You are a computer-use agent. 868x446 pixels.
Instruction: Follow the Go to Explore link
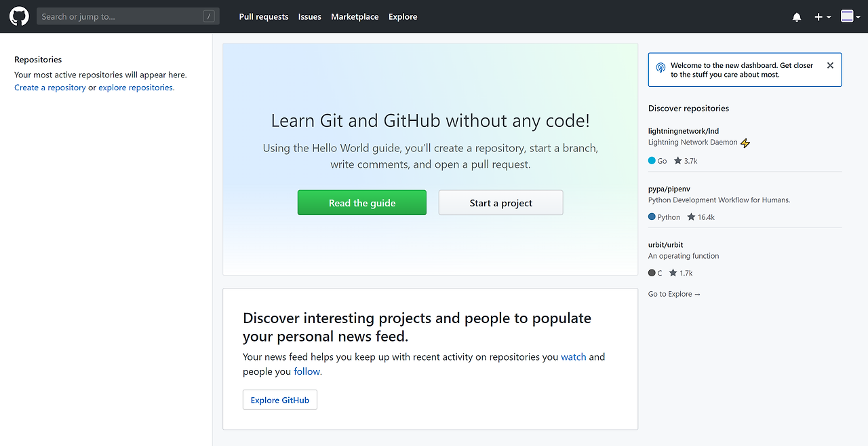(x=674, y=294)
